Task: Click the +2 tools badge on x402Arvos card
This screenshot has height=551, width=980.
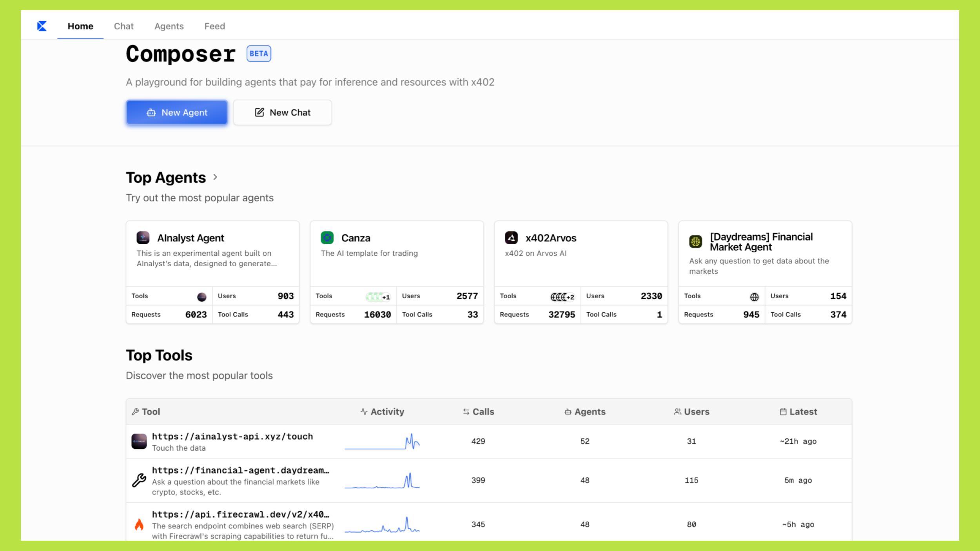Action: (570, 297)
